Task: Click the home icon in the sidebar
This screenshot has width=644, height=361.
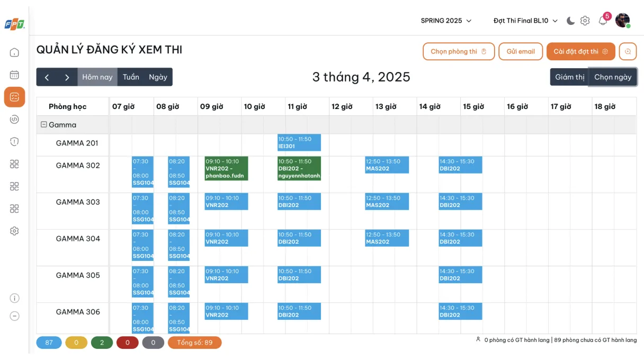Action: click(14, 52)
